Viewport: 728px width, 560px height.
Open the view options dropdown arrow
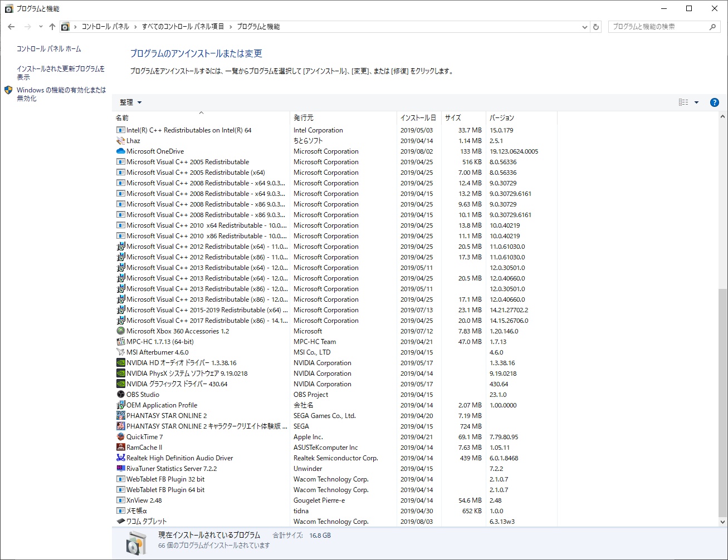point(696,102)
